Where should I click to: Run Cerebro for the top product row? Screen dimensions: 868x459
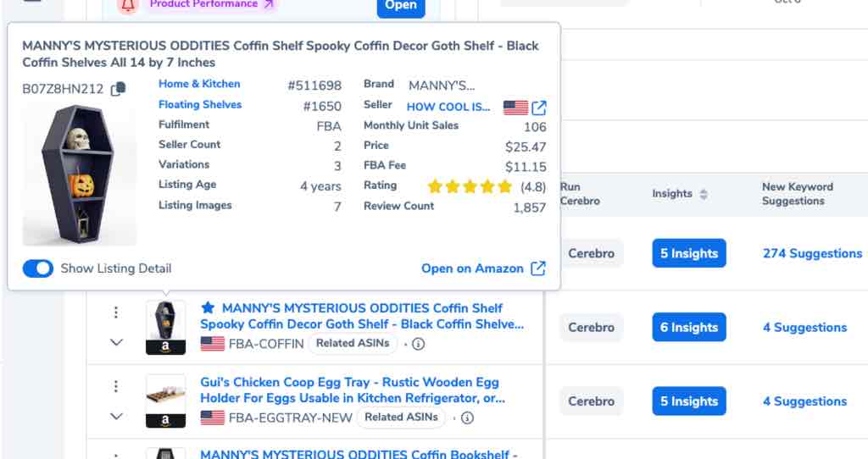(x=591, y=253)
